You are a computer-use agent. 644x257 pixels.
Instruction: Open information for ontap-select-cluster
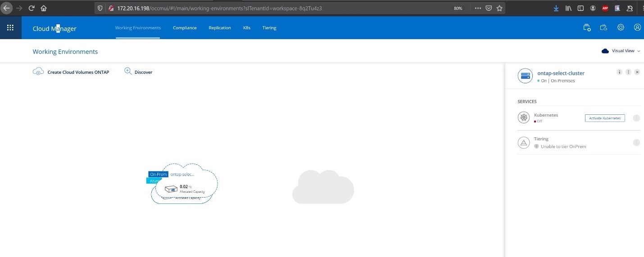pos(620,72)
